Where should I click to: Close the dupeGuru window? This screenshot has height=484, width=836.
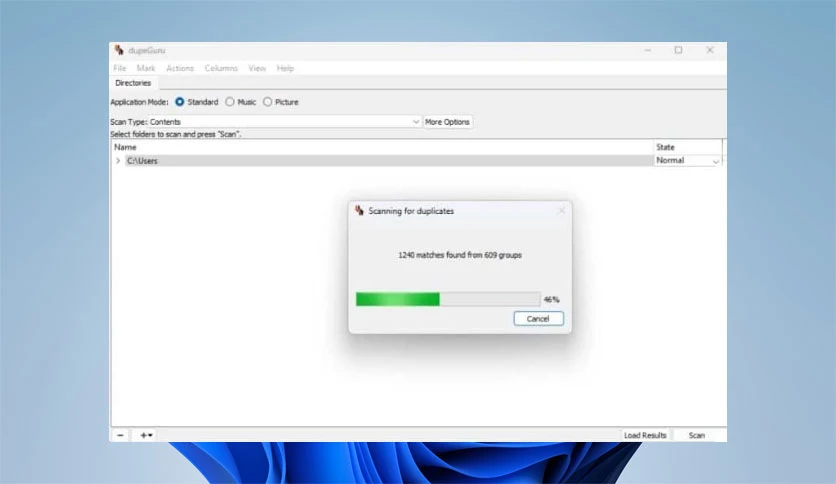pos(710,50)
